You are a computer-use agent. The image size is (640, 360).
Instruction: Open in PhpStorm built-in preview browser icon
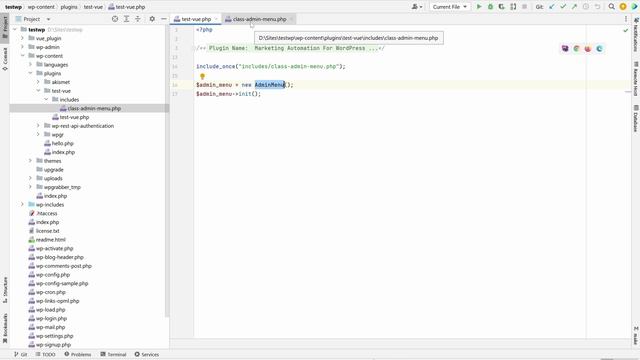tap(565, 49)
